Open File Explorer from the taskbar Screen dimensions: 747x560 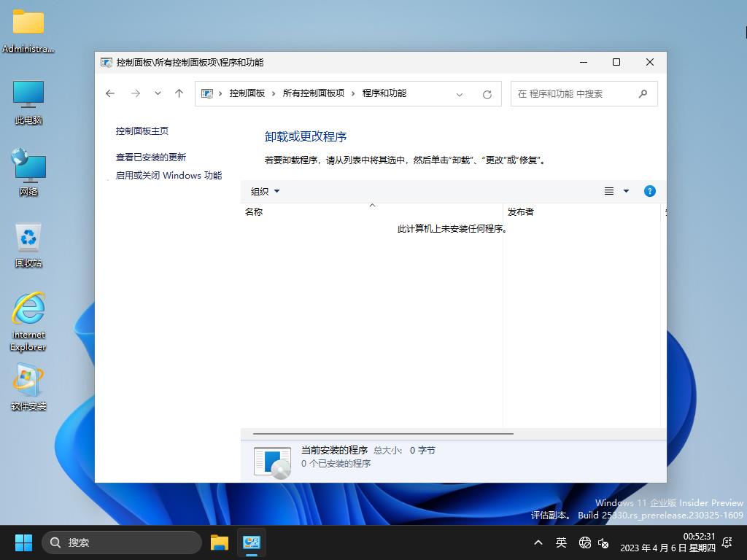[219, 542]
